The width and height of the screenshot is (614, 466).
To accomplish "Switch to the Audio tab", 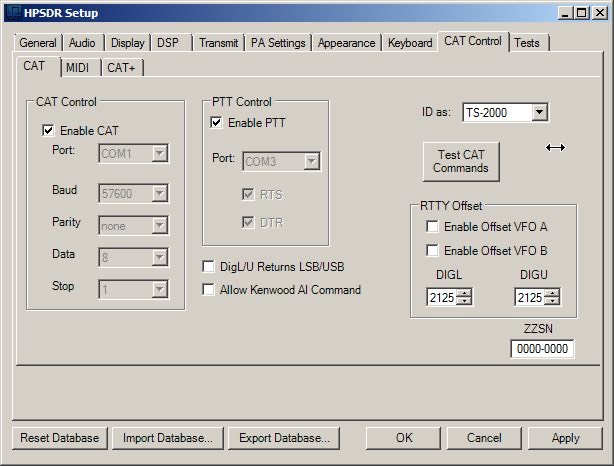I will coord(82,42).
